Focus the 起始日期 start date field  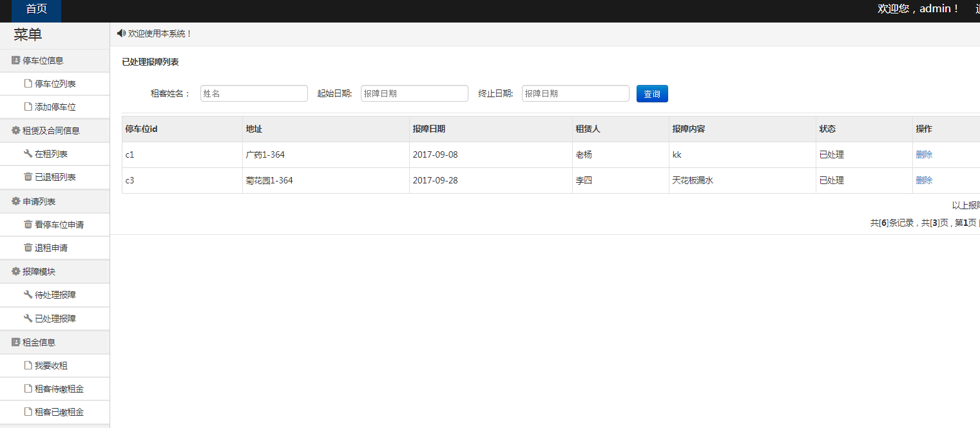click(x=414, y=93)
